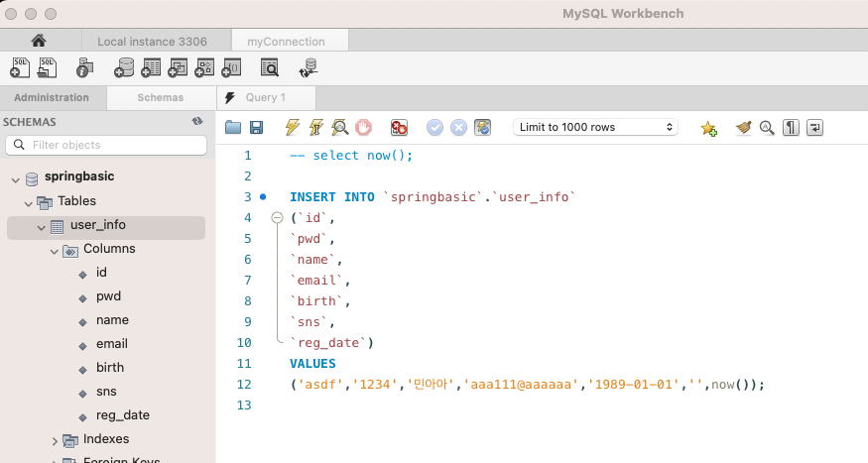
Task: Select the Tables tree item
Action: click(77, 201)
